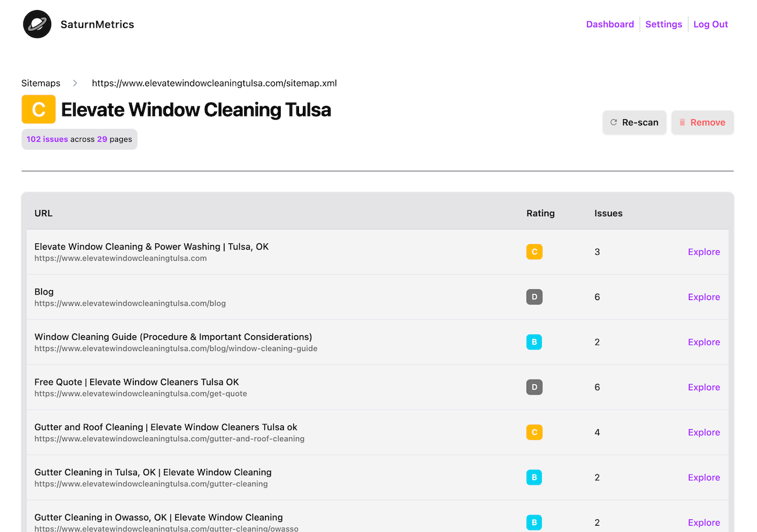Click the breadcrumb chevron separator

75,83
